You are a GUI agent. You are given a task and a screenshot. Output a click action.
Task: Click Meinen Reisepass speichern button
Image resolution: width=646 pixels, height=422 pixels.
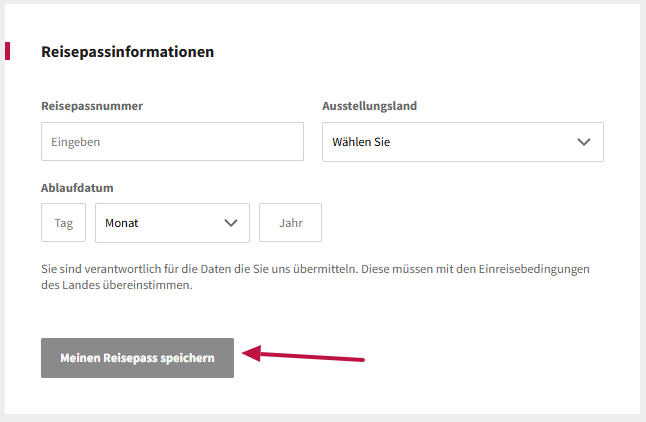pos(137,358)
